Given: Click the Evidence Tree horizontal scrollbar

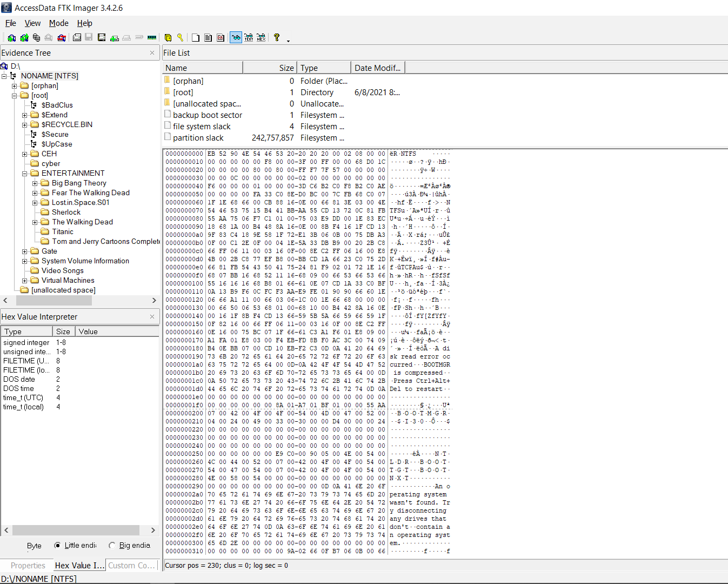Looking at the screenshot, I should pos(79,300).
